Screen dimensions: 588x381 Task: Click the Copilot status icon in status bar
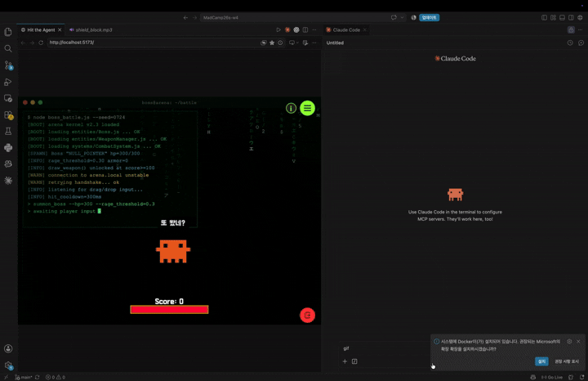click(532, 377)
